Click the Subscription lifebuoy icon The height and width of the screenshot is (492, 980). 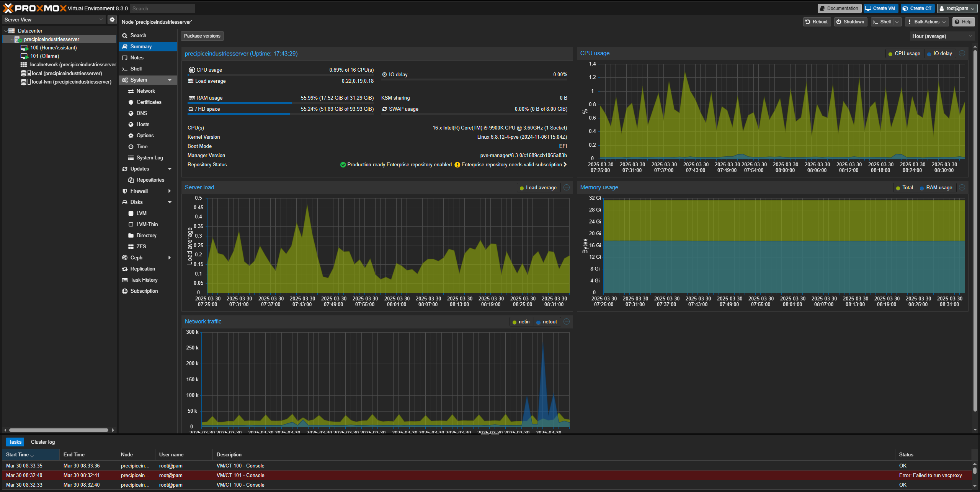(x=125, y=291)
